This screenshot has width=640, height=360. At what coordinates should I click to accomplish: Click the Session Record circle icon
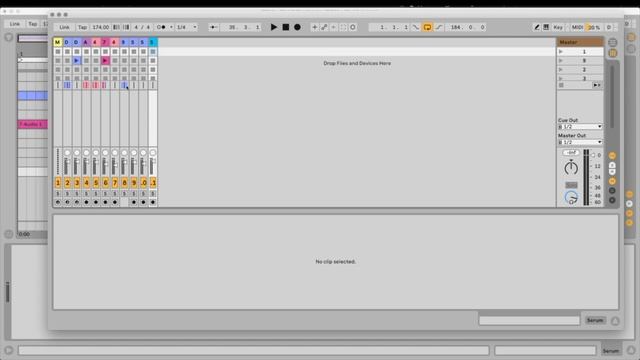coord(353,27)
